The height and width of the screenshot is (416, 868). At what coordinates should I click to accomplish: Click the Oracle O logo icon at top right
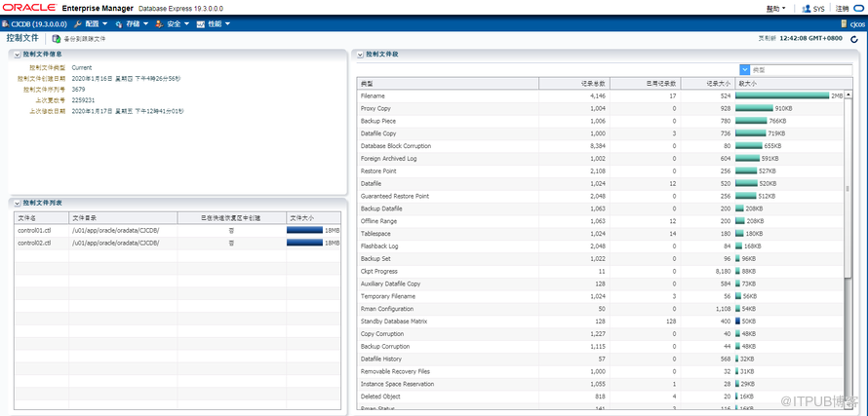point(858,9)
